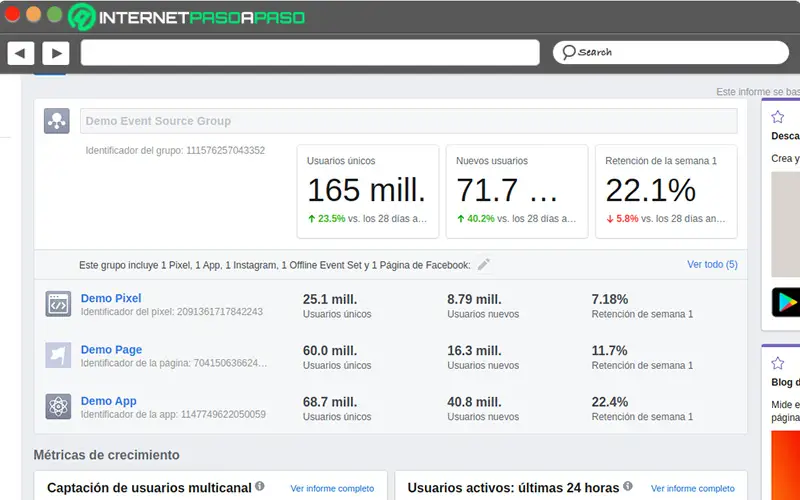The height and width of the screenshot is (500, 800).
Task: Click the 5.8% decrease indicator
Action: (622, 219)
